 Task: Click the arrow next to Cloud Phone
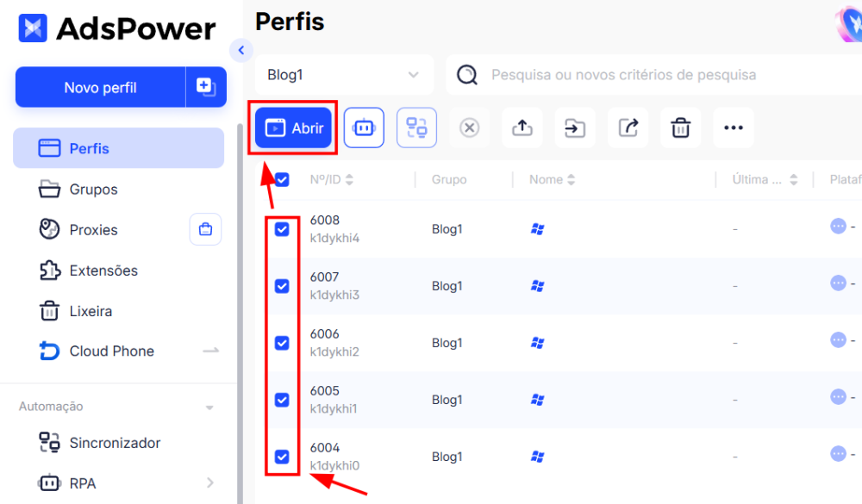pos(210,351)
